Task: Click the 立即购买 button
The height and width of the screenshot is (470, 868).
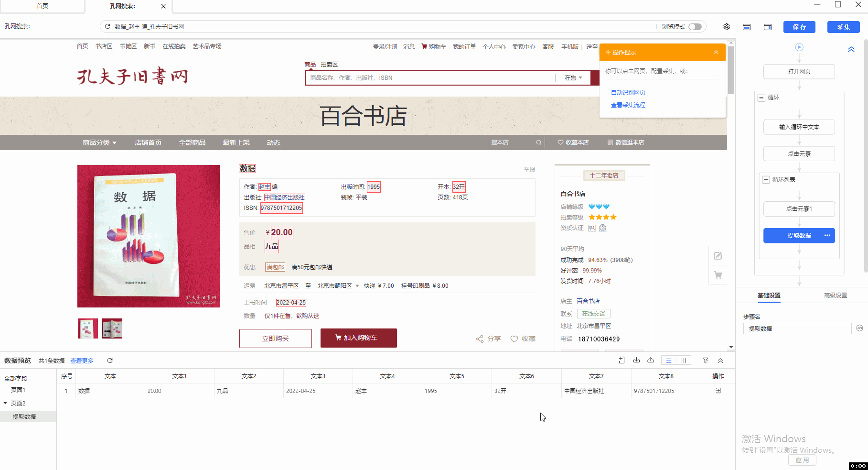Action: click(276, 339)
